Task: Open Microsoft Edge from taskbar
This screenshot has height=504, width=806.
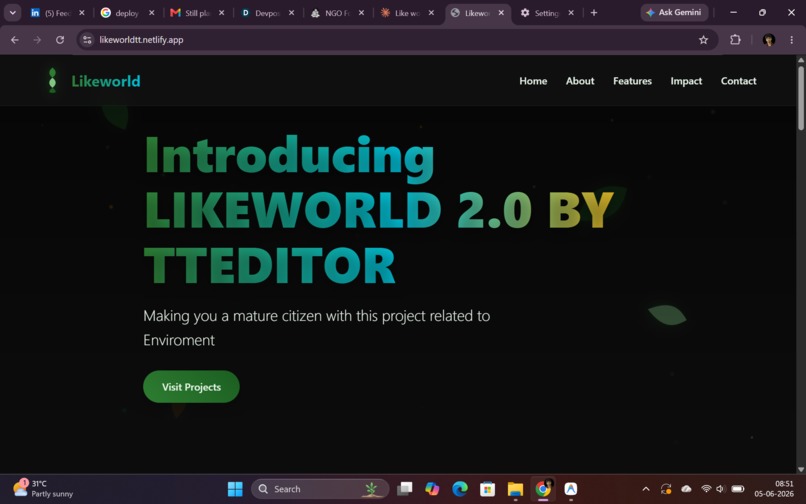Action: [460, 489]
